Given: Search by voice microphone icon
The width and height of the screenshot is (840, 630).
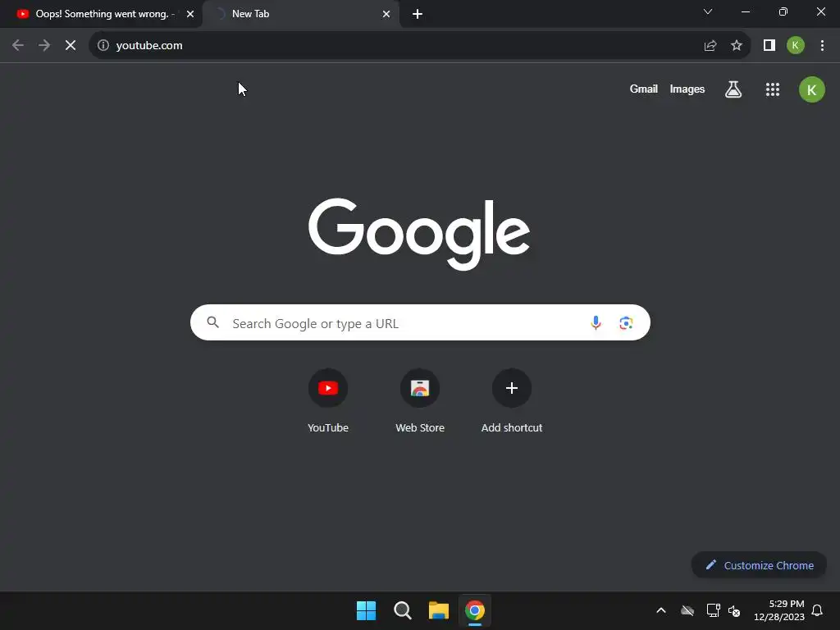Looking at the screenshot, I should 596,322.
